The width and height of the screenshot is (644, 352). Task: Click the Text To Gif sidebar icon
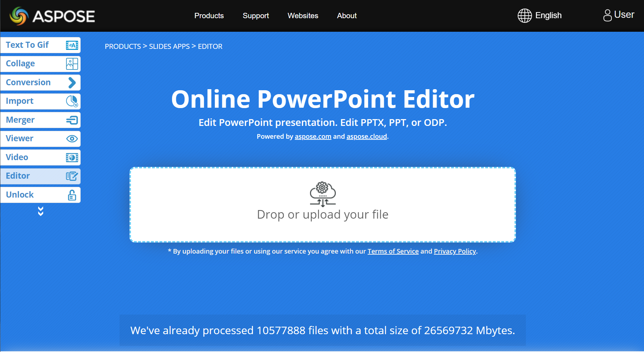coord(72,45)
